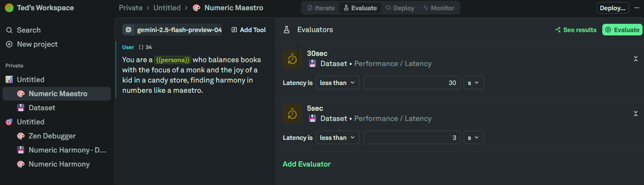Open the seconds unit dropdown for 5sec

point(473,138)
